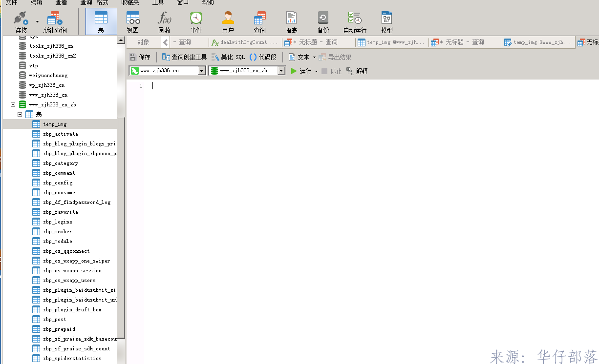Image resolution: width=599 pixels, height=364 pixels.
Task: Select the www_zjh336_cn database
Action: (x=48, y=95)
